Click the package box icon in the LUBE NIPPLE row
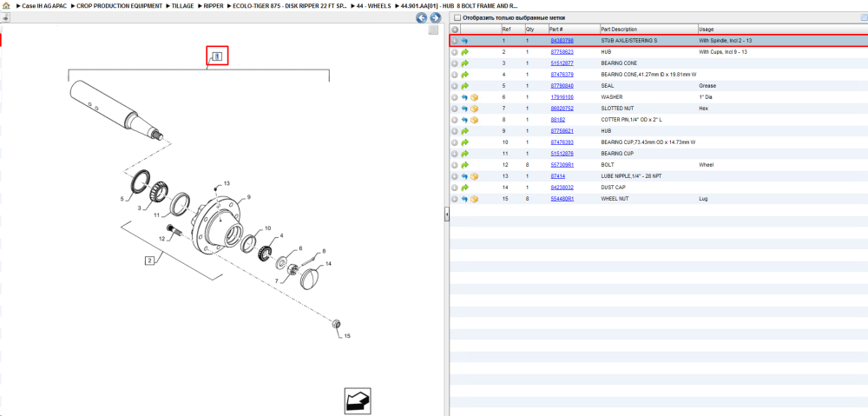Image resolution: width=868 pixels, height=416 pixels. [474, 176]
